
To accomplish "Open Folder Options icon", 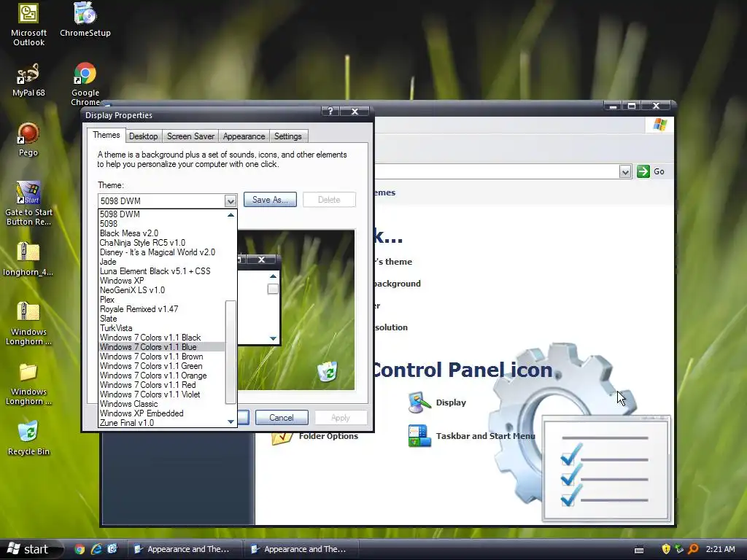I will pyautogui.click(x=314, y=436).
